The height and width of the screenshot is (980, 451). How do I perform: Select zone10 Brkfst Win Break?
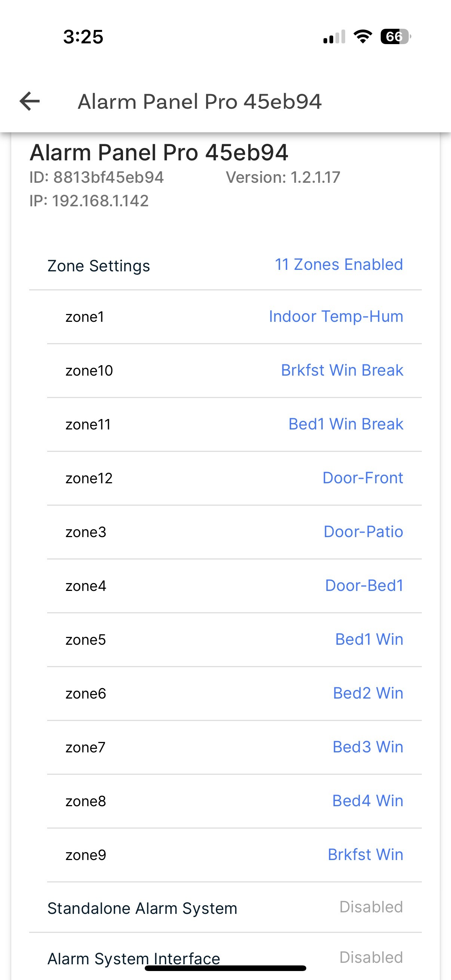pyautogui.click(x=342, y=370)
